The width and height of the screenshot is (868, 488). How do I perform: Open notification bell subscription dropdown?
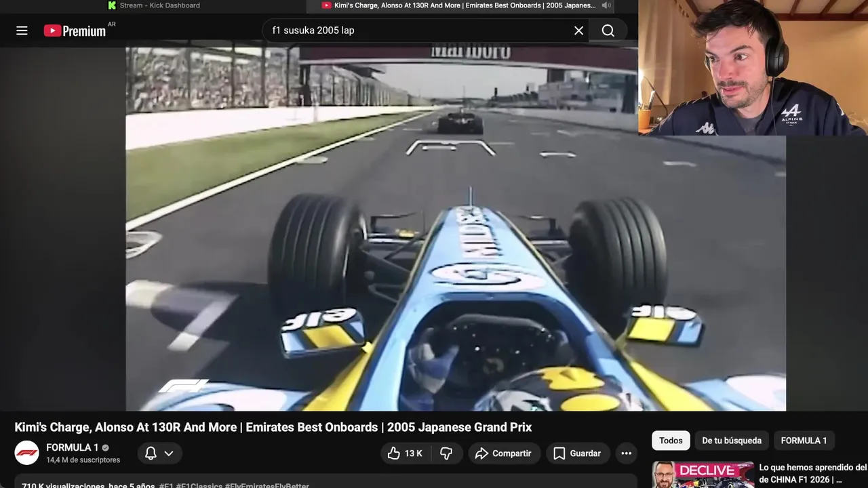coord(159,453)
